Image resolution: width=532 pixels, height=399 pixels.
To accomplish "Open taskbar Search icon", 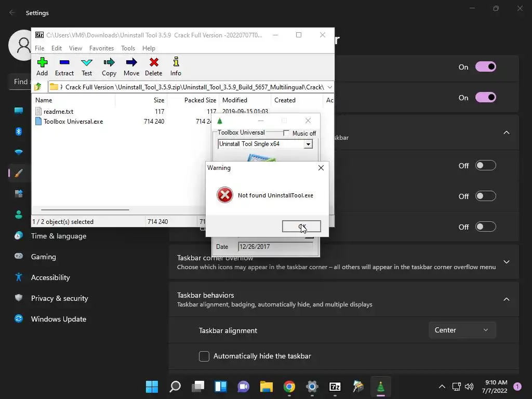I will (175, 387).
